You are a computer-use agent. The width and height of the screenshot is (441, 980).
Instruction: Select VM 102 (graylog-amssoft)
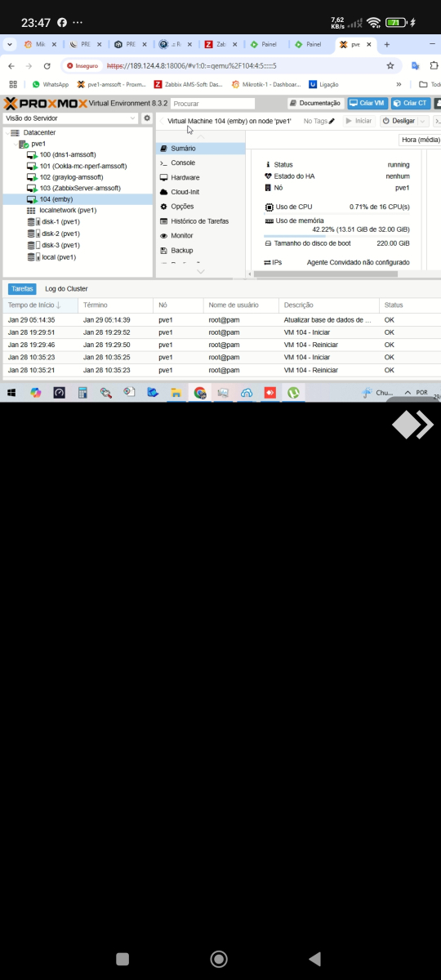[78, 177]
